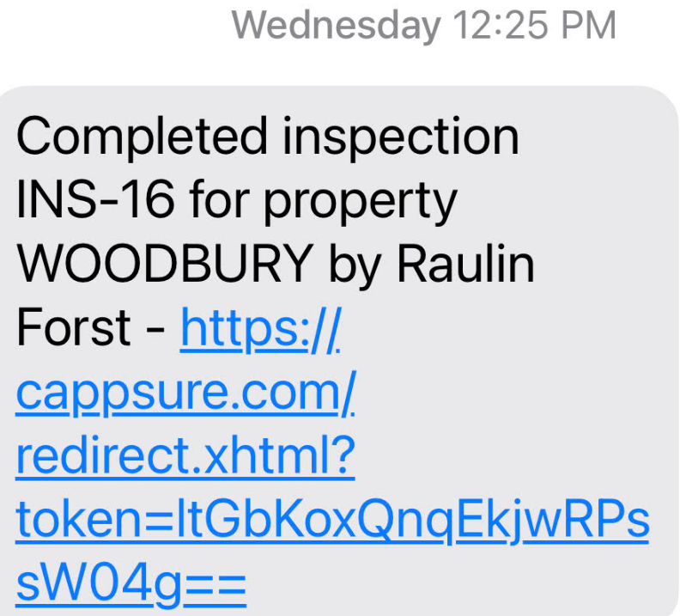Tap the dash before the https link
680x616 pixels.
point(155,329)
